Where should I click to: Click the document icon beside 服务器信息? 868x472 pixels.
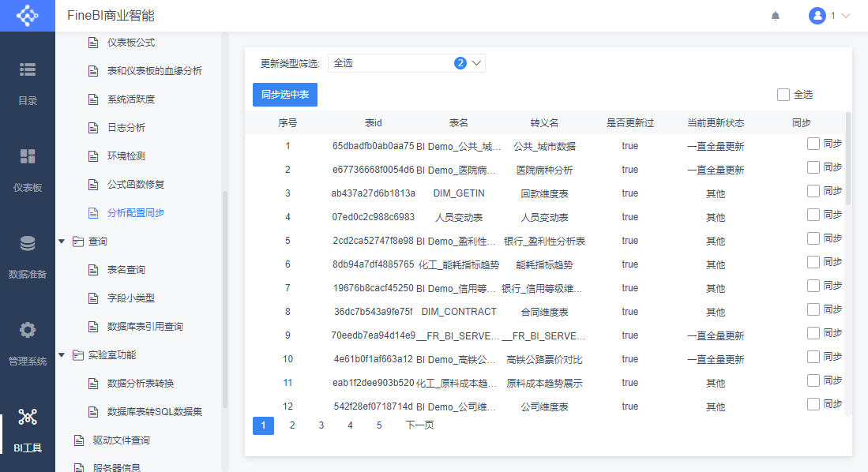tap(79, 467)
